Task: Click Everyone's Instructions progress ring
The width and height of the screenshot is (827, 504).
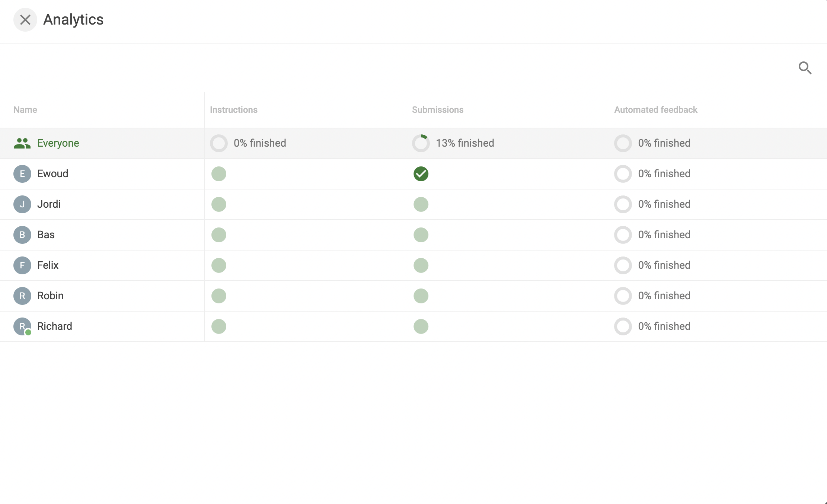Action: 219,143
